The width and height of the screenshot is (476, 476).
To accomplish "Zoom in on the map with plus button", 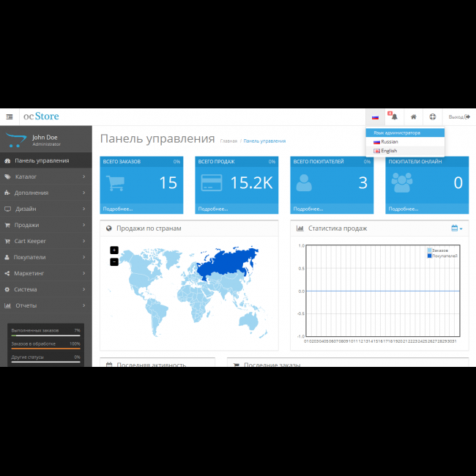I will 114,250.
